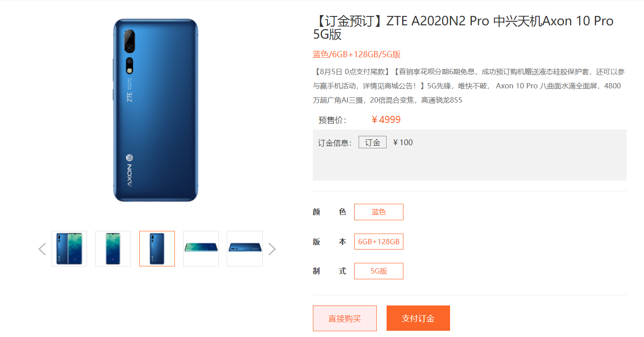
Task: Click the ￥4999 presale price
Action: [x=386, y=120]
